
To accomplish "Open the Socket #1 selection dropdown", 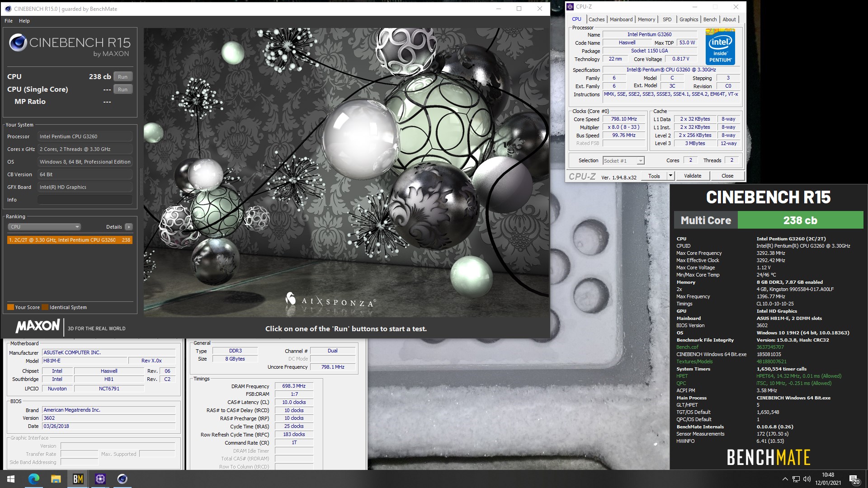I will click(623, 161).
